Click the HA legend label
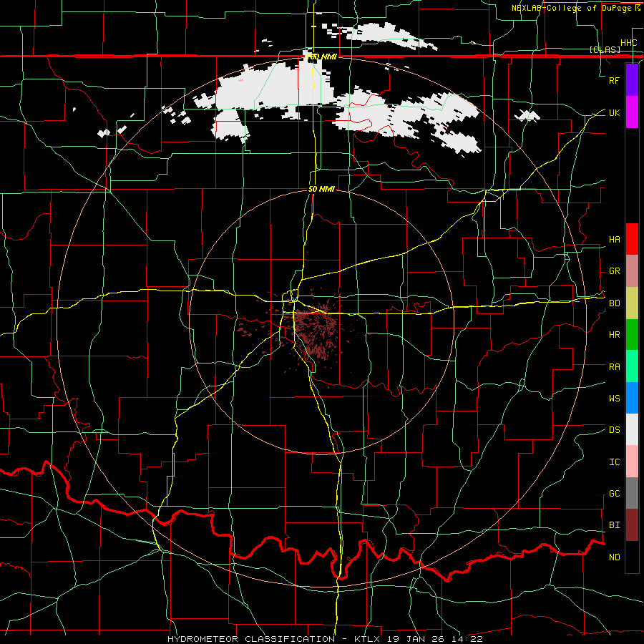This screenshot has height=644, width=644. 614,240
